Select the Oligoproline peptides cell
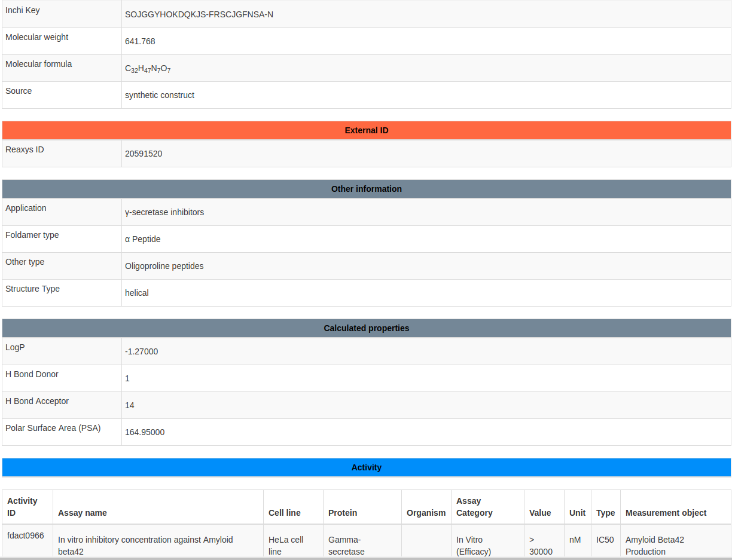The image size is (732, 560). 164,266
